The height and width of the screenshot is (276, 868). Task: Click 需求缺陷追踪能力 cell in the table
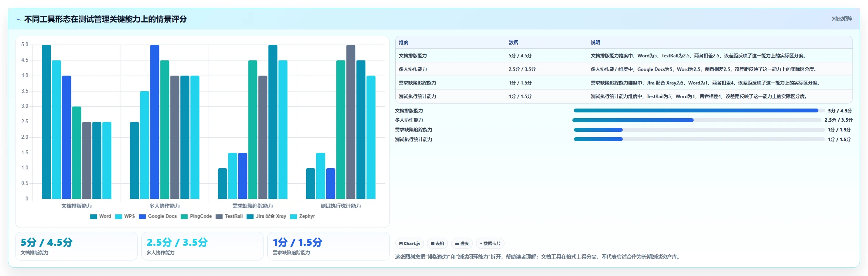[417, 83]
